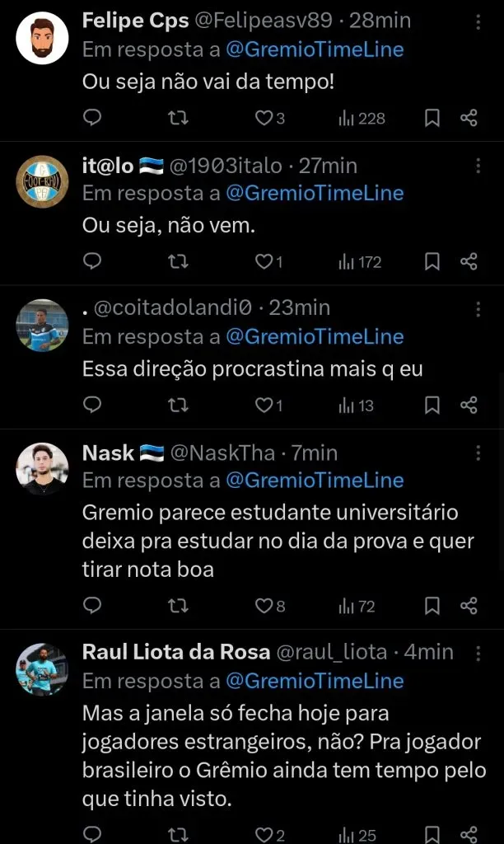The image size is (504, 844).
Task: Open @GremioTimeLine link in Nask's reply
Action: coord(315,480)
